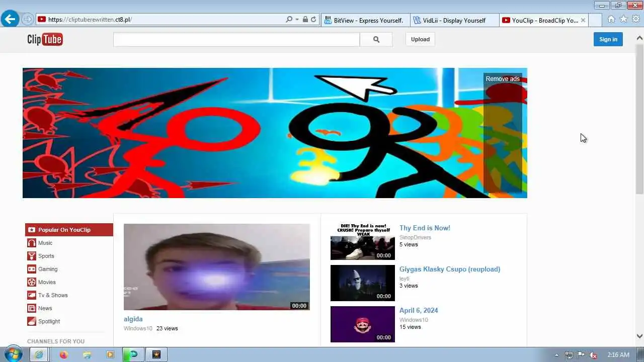
Task: Click the Sports trophy icon
Action: (x=32, y=256)
